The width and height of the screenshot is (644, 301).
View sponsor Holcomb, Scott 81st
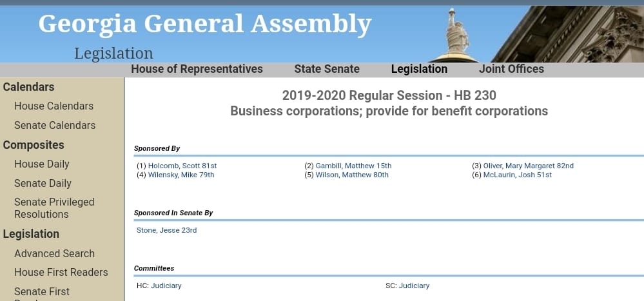(x=182, y=166)
